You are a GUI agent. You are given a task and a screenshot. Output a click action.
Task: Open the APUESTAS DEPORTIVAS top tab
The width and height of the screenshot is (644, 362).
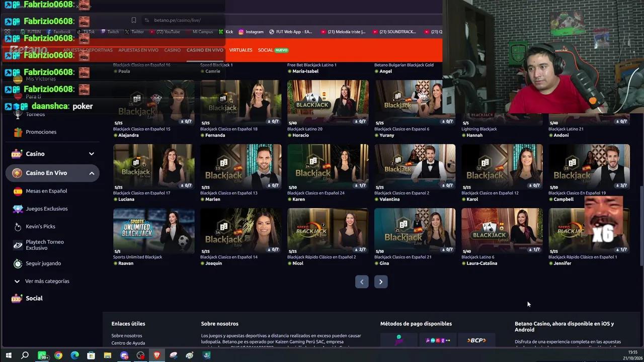pos(88,50)
